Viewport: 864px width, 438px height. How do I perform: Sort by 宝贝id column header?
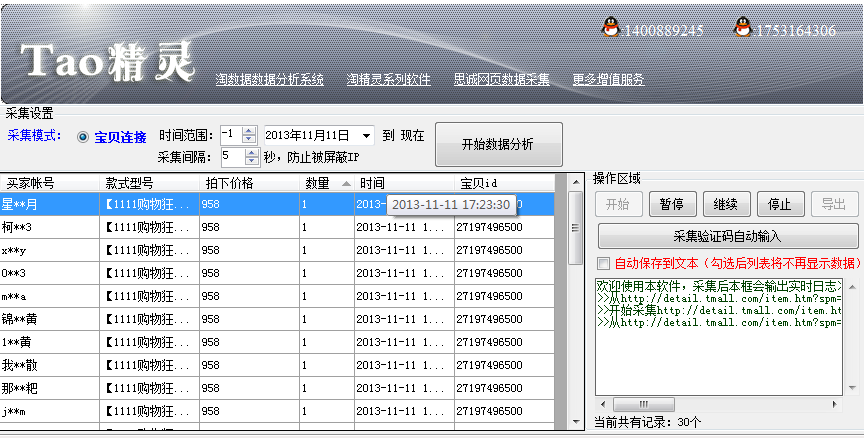[505, 183]
